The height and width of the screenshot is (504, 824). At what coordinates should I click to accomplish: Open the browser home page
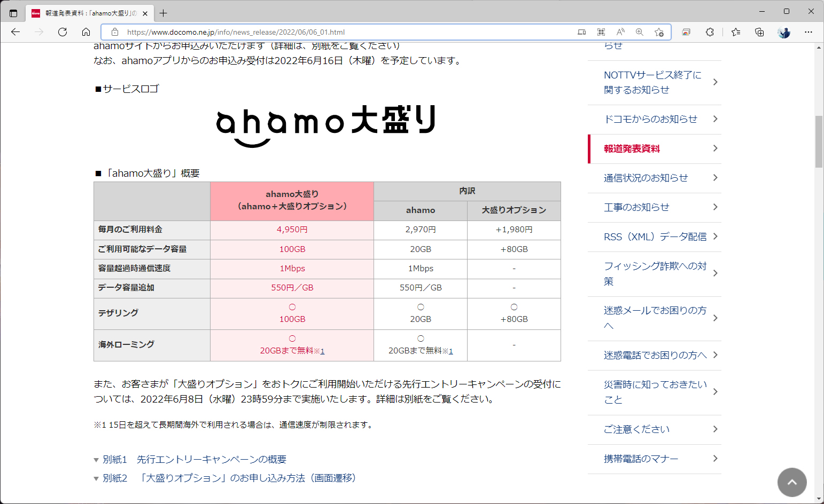click(86, 32)
